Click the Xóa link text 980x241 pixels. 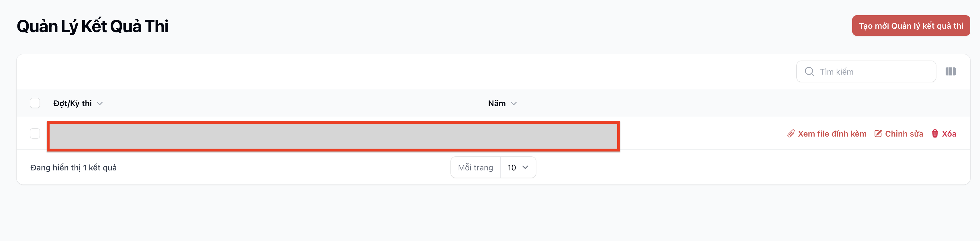click(x=949, y=134)
